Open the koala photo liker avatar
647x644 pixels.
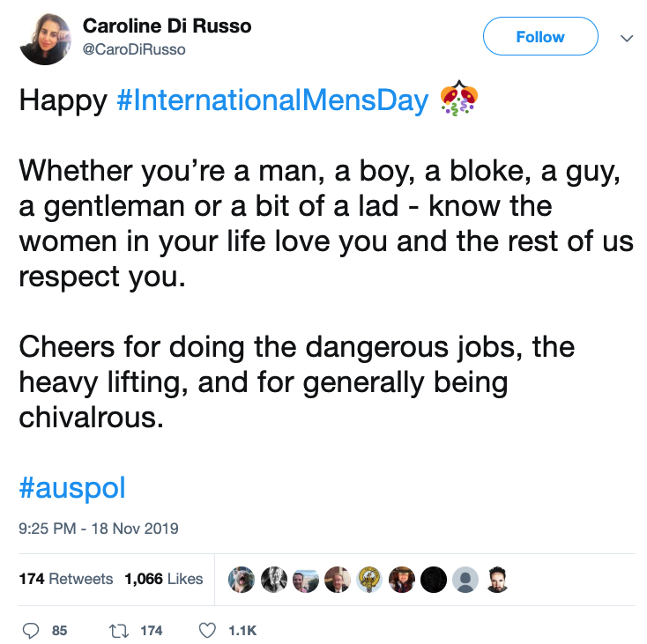[x=241, y=579]
